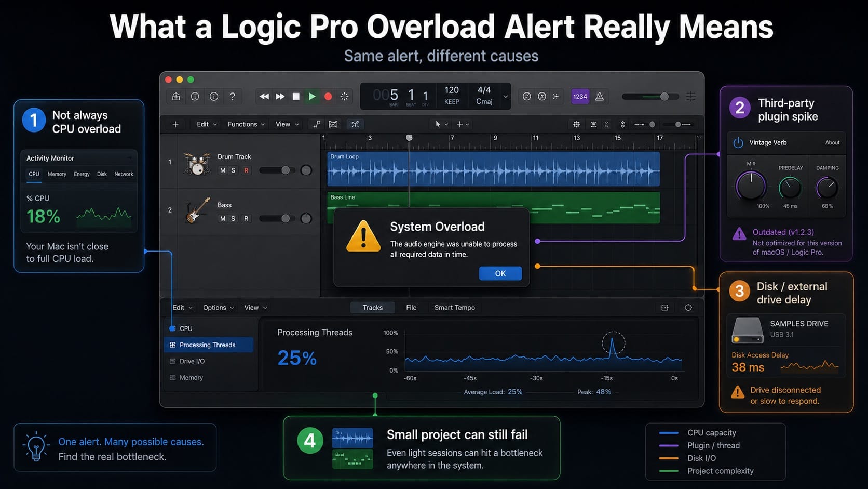868x489 pixels.
Task: Start playback with the green Play button
Action: [312, 97]
